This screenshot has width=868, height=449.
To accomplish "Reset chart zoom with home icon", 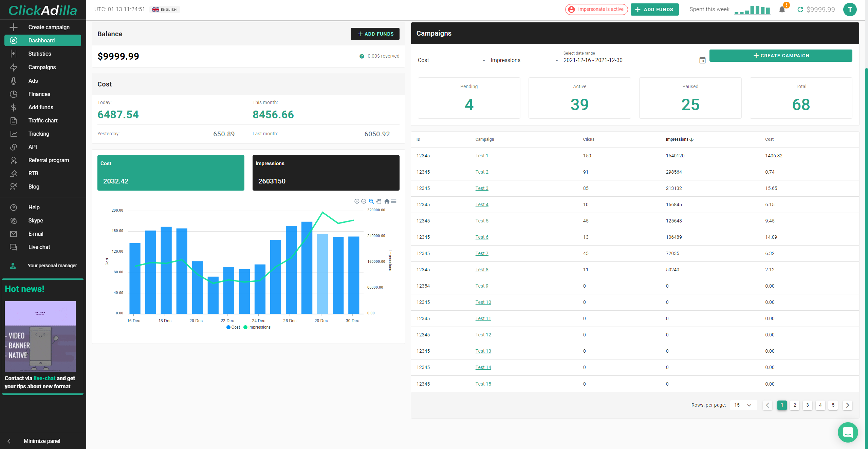I will tap(387, 201).
